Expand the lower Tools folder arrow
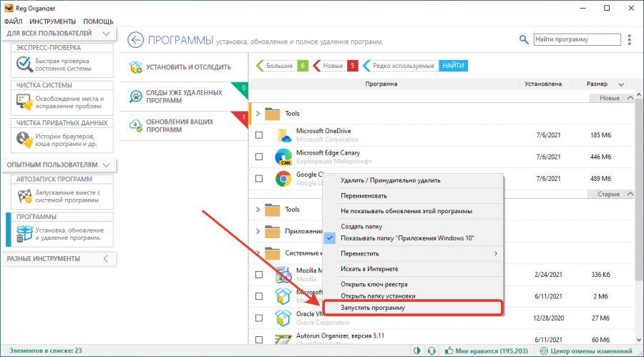 pos(258,210)
